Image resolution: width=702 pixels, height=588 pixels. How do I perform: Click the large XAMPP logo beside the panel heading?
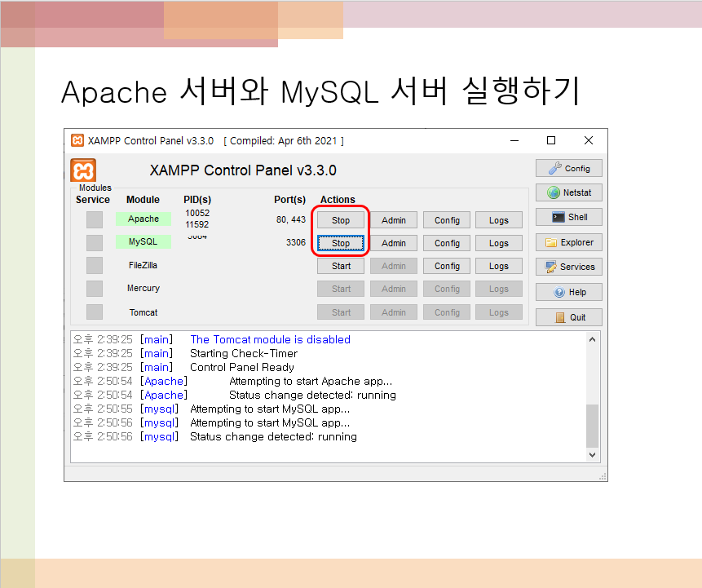(x=83, y=170)
